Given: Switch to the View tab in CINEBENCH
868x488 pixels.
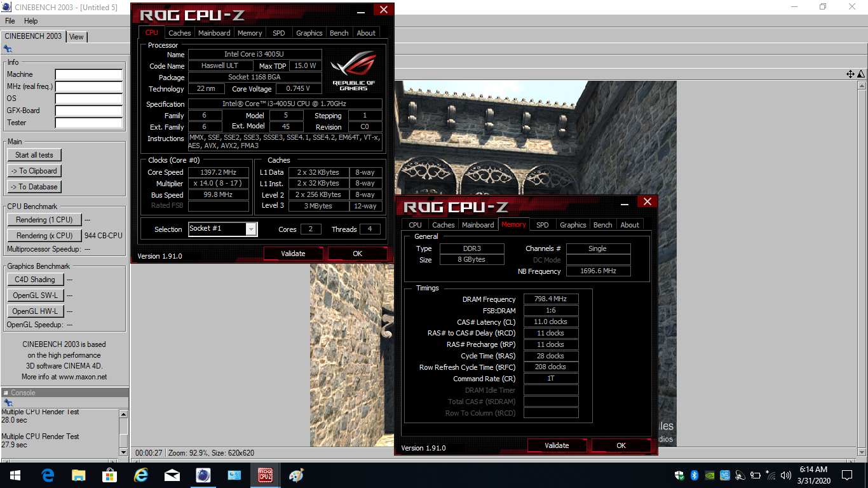Looking at the screenshot, I should tap(76, 37).
